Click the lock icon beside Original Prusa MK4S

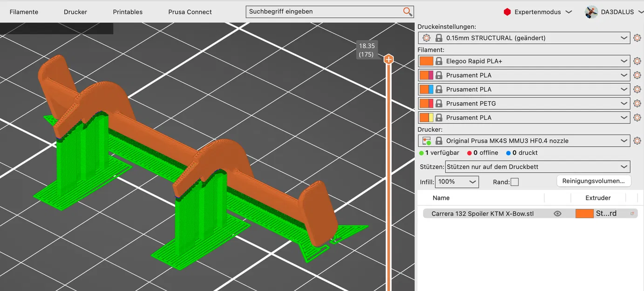click(x=439, y=141)
